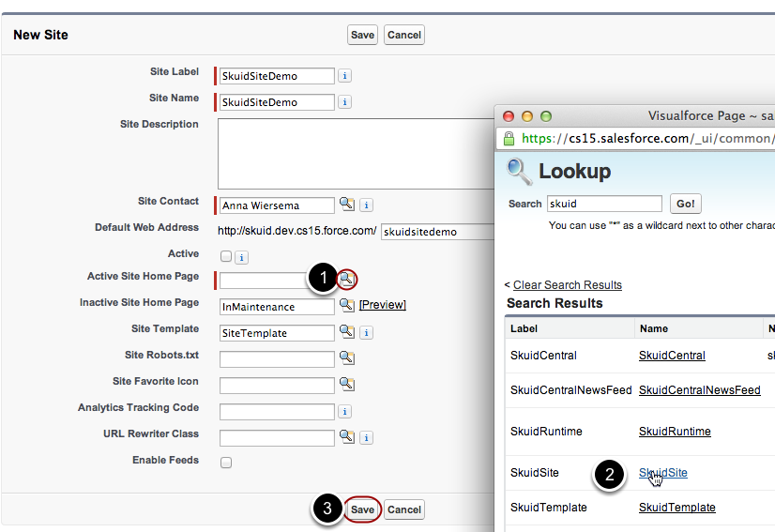Open Site Favicon Icon lookup

coord(346,385)
